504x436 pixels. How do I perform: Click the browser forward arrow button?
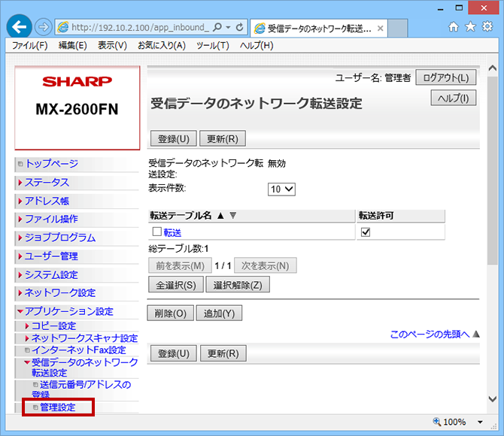point(42,28)
